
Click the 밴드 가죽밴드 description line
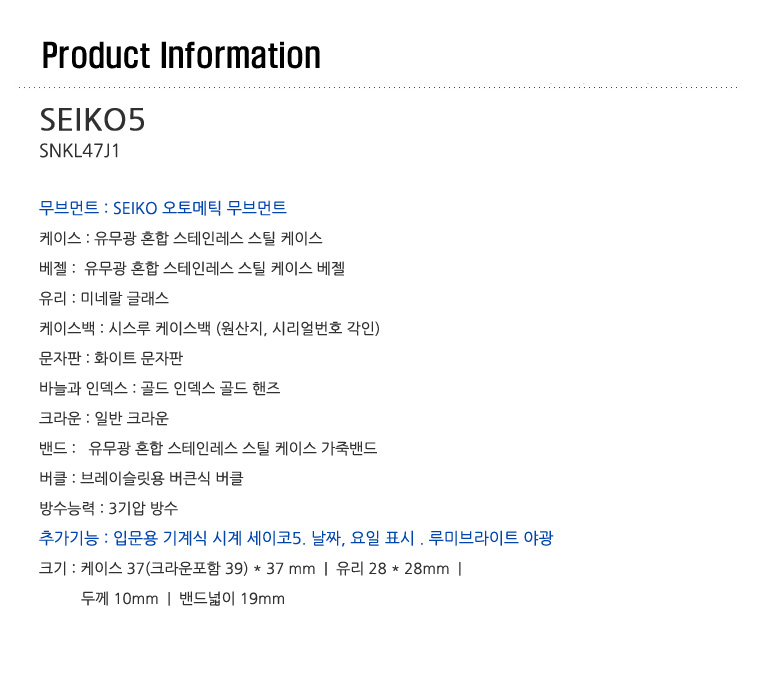(x=208, y=448)
